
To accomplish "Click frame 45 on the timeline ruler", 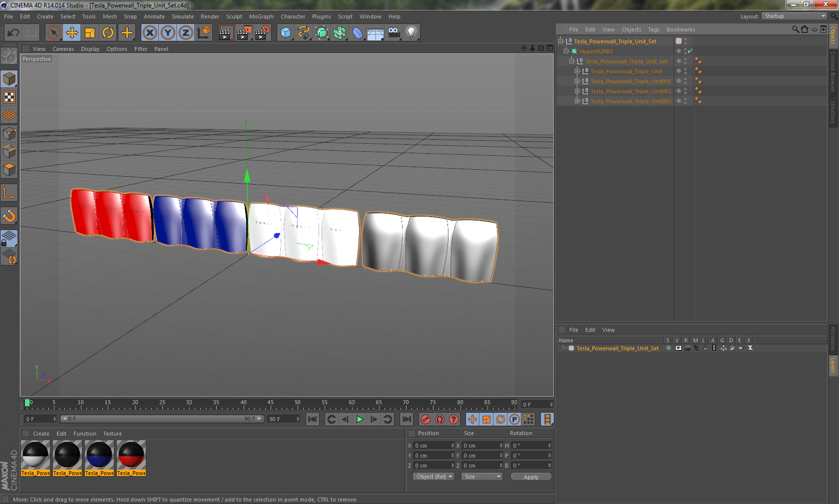I will (x=270, y=402).
